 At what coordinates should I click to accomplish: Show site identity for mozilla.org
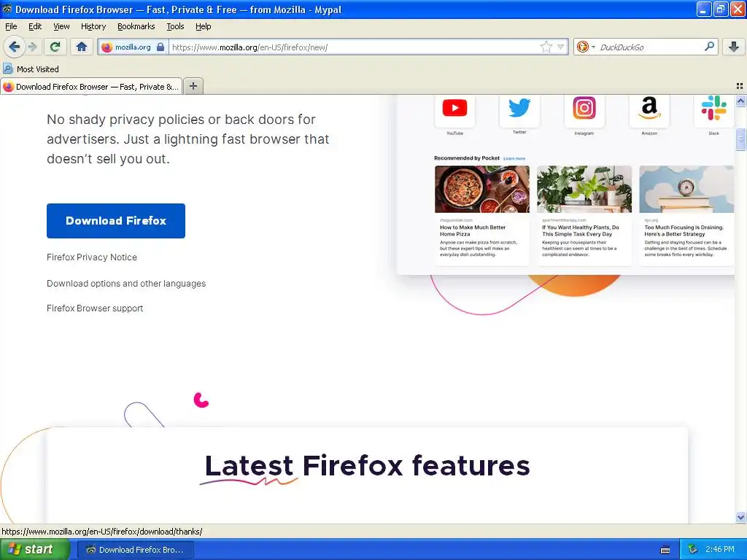tap(133, 47)
